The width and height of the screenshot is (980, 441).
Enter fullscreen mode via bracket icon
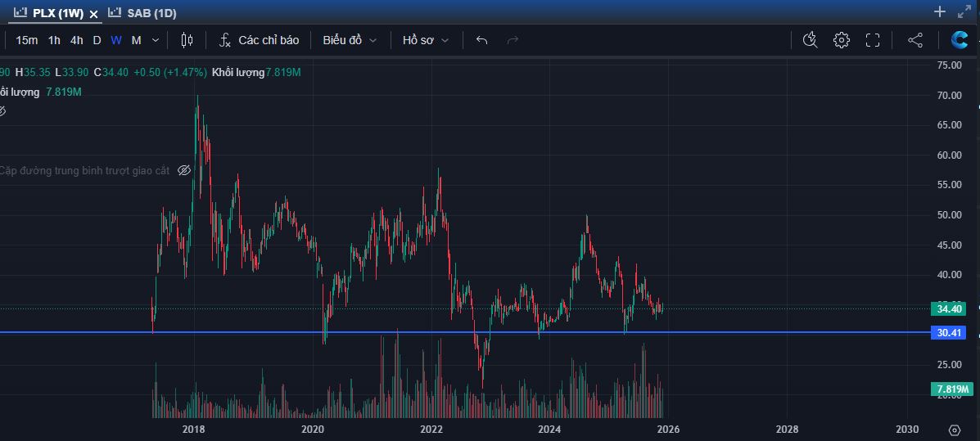873,40
